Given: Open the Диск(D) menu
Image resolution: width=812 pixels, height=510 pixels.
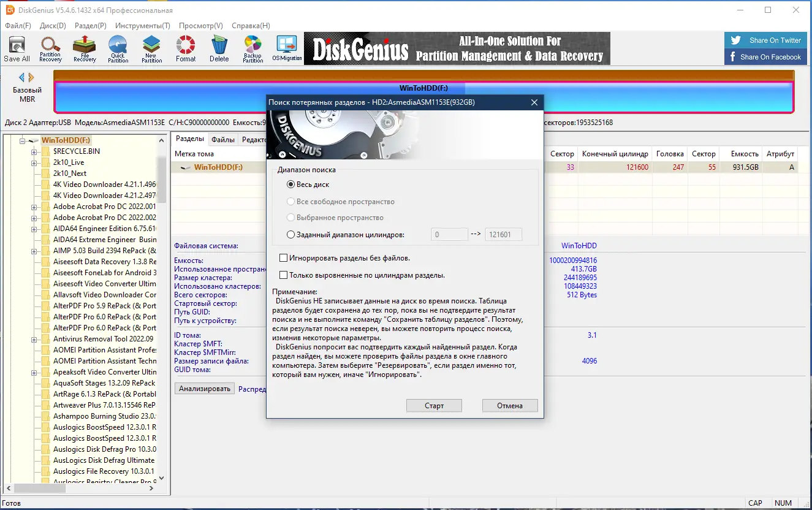Looking at the screenshot, I should [53, 26].
